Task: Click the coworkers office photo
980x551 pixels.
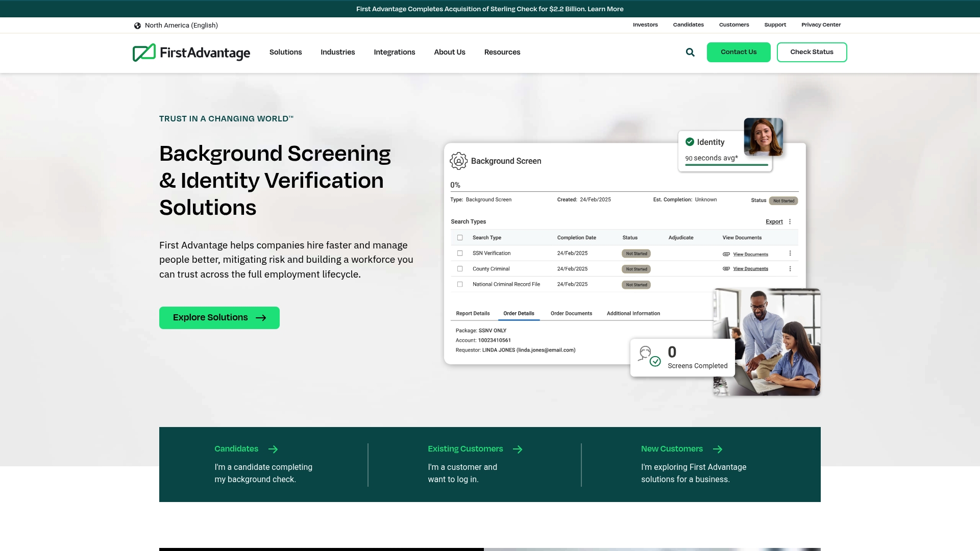Action: [767, 342]
